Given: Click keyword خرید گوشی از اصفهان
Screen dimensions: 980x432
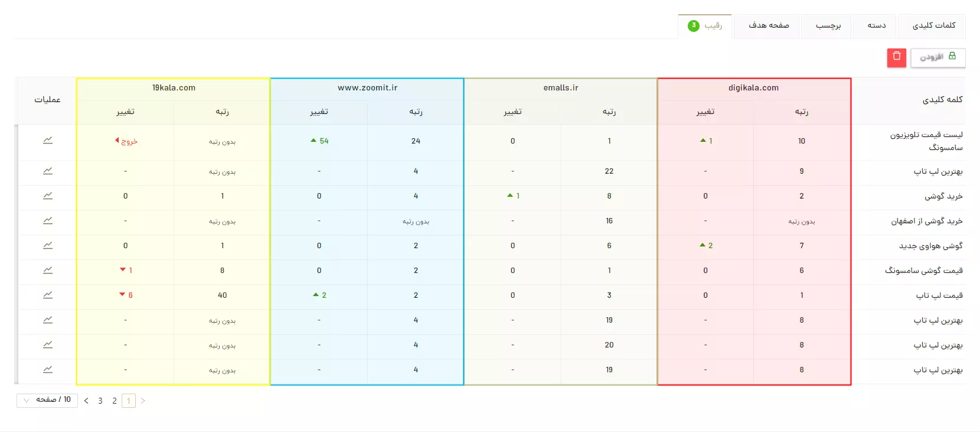Looking at the screenshot, I should 927,221.
